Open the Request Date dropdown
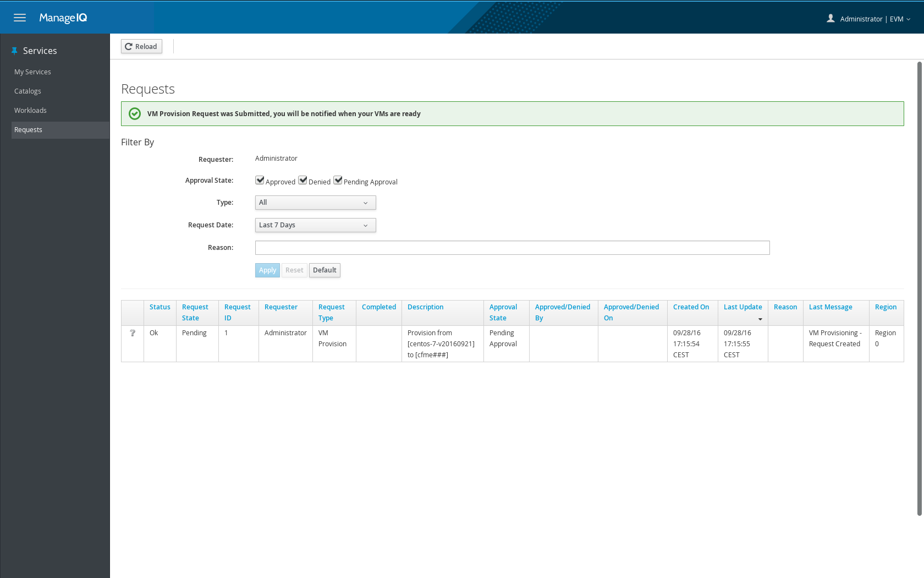 pos(316,225)
